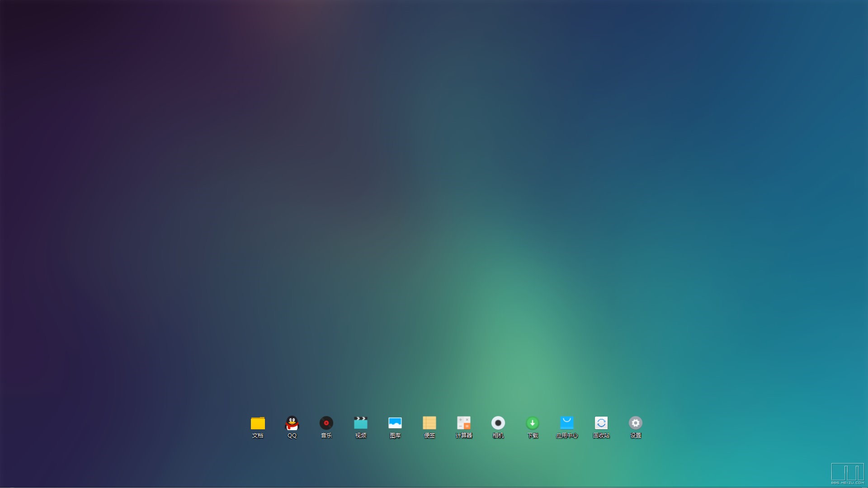Launch the 计算器 calculator icon
The width and height of the screenshot is (868, 488).
click(x=464, y=423)
